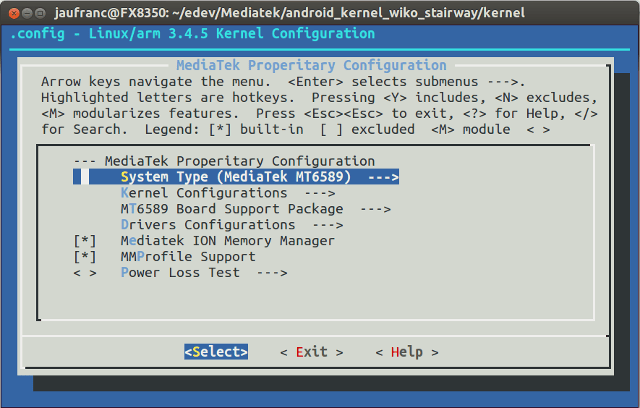Screen dimensions: 640x408
Task: Click the .config Linux/arm 3.4.5 header text
Action: [x=192, y=33]
